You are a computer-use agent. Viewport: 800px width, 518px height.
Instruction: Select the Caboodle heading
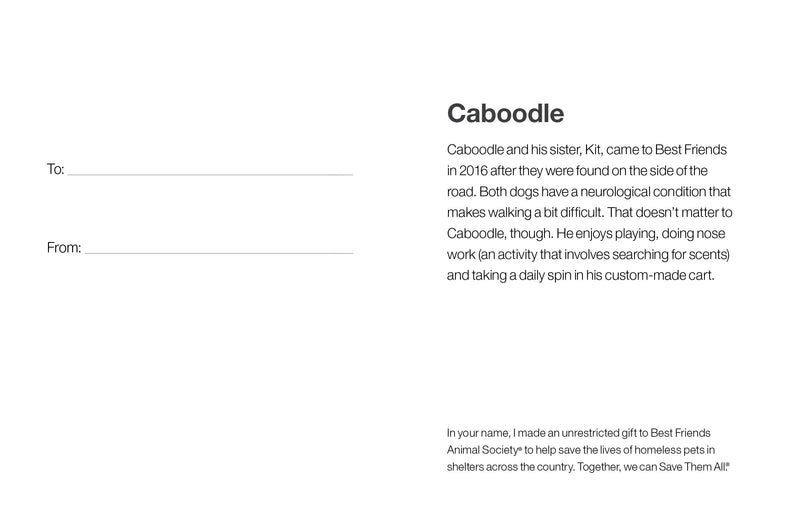point(505,113)
